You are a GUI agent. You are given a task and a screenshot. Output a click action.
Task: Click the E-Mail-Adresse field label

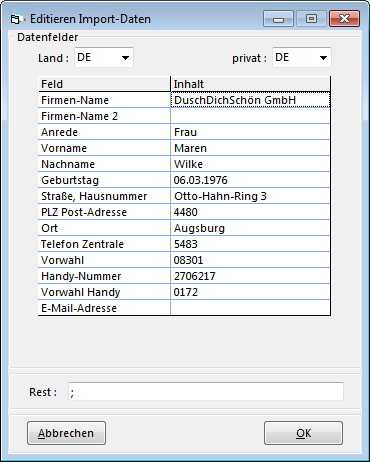104,308
